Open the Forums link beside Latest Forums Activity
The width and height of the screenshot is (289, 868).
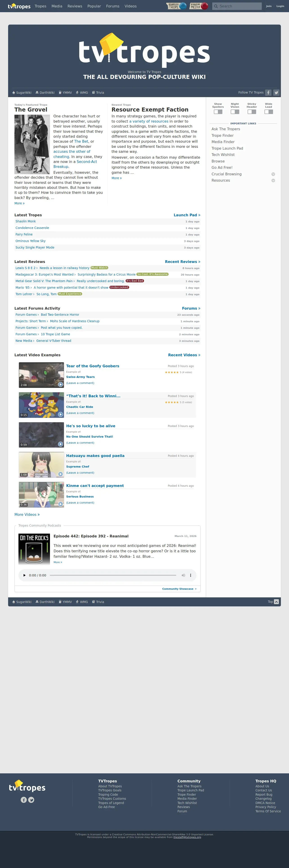191,308
